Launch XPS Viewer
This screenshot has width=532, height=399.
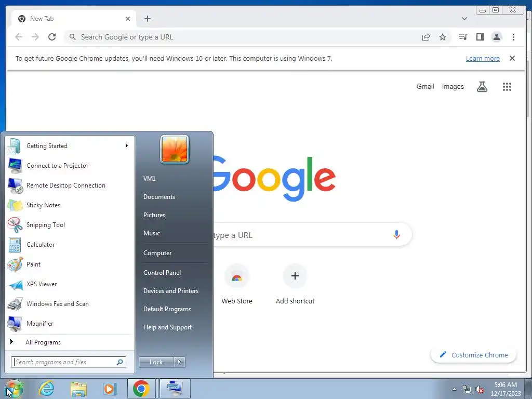pyautogui.click(x=70, y=284)
